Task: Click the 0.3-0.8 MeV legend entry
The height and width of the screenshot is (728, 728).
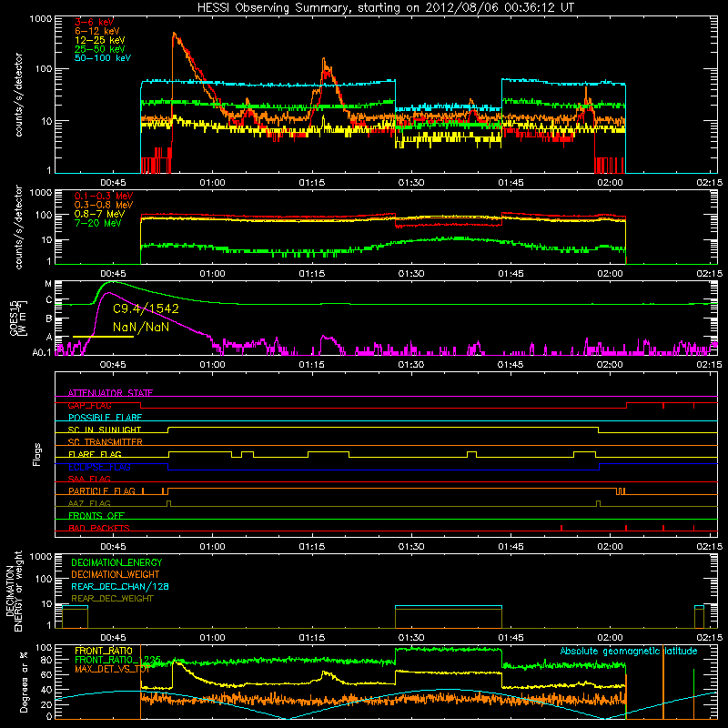Action: pos(104,205)
